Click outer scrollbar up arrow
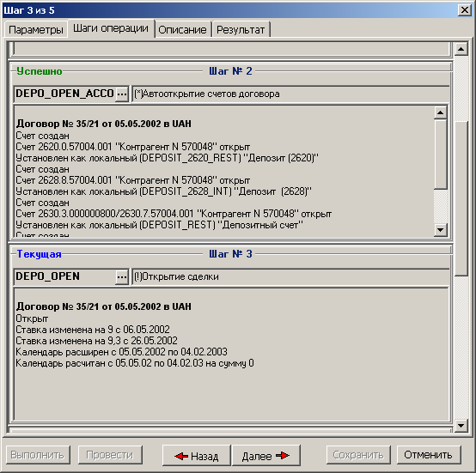 (x=461, y=49)
